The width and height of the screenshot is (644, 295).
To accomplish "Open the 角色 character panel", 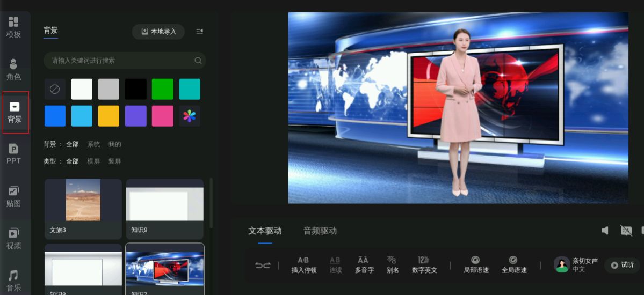I will (13, 70).
